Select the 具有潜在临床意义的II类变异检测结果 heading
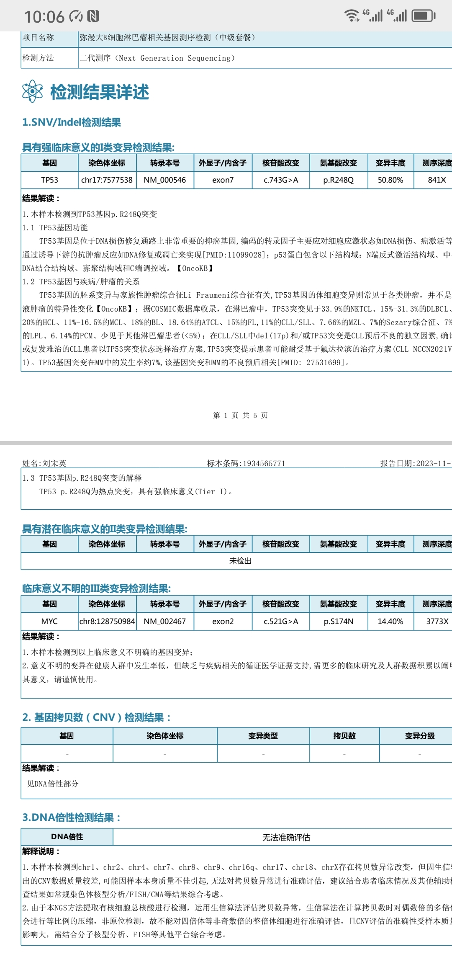The height and width of the screenshot is (980, 452). click(x=105, y=529)
